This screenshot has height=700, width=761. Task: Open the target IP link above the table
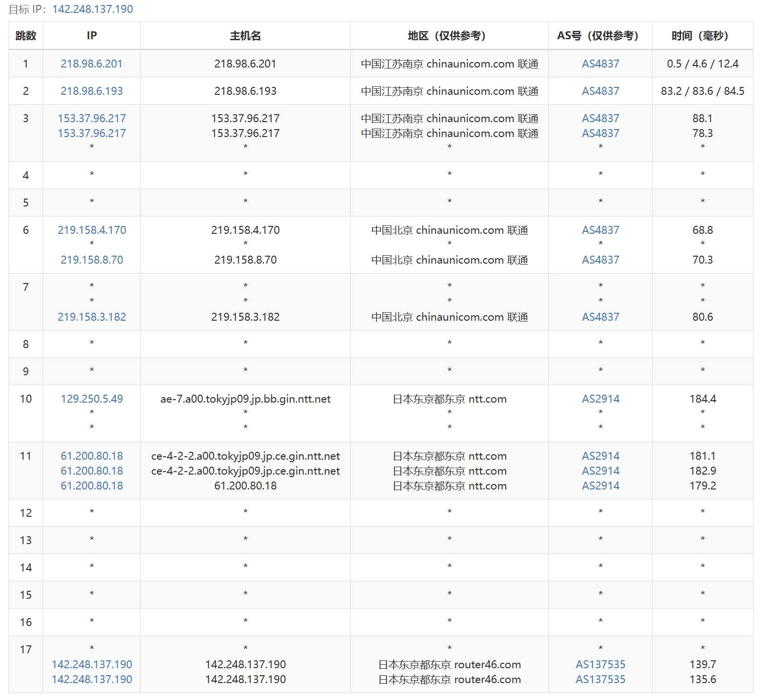pos(92,9)
